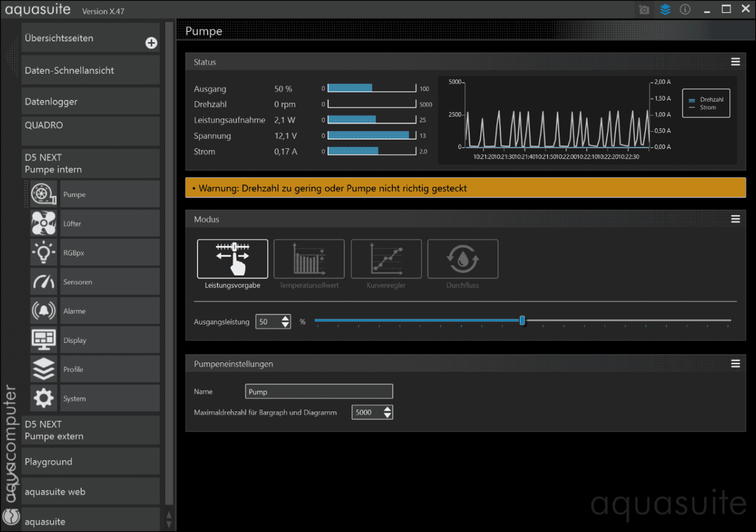Select the Lüfter menu entry label
Screen dimensions: 756x532
72,223
